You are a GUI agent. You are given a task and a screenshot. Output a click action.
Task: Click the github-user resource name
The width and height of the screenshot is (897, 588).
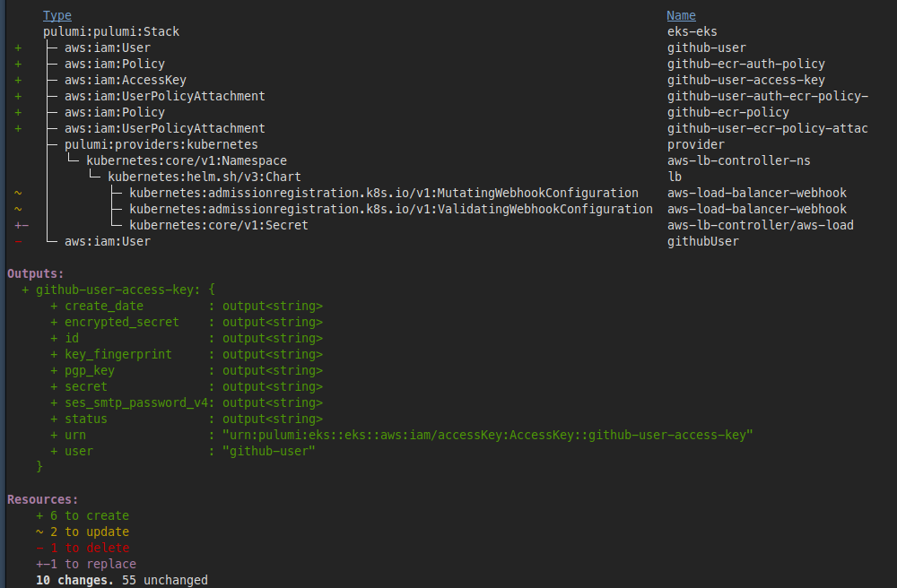click(x=707, y=48)
